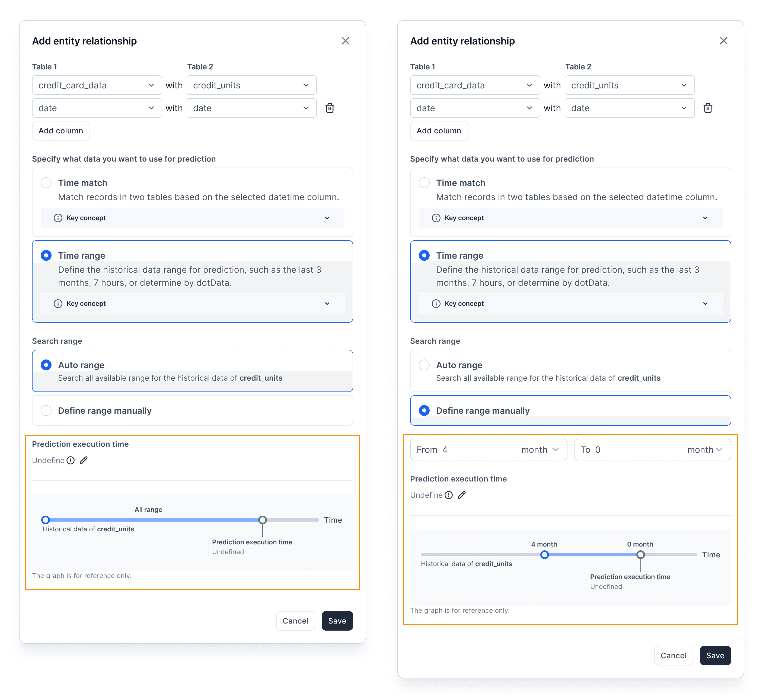The image size is (766, 700).
Task: Click the 4 month slider handle
Action: pos(544,554)
